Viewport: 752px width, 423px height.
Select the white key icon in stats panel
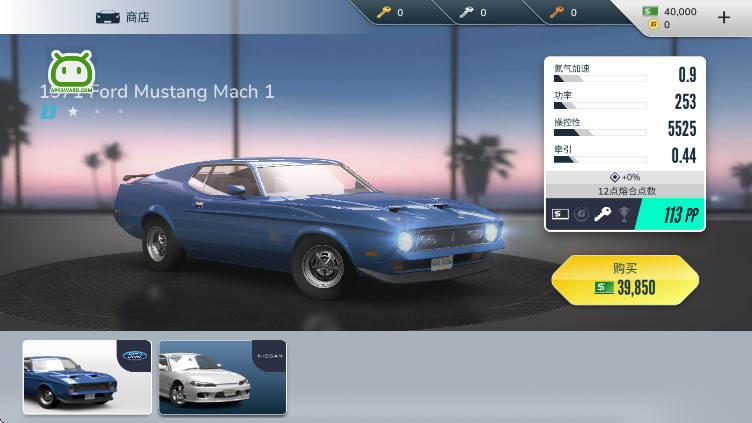602,214
